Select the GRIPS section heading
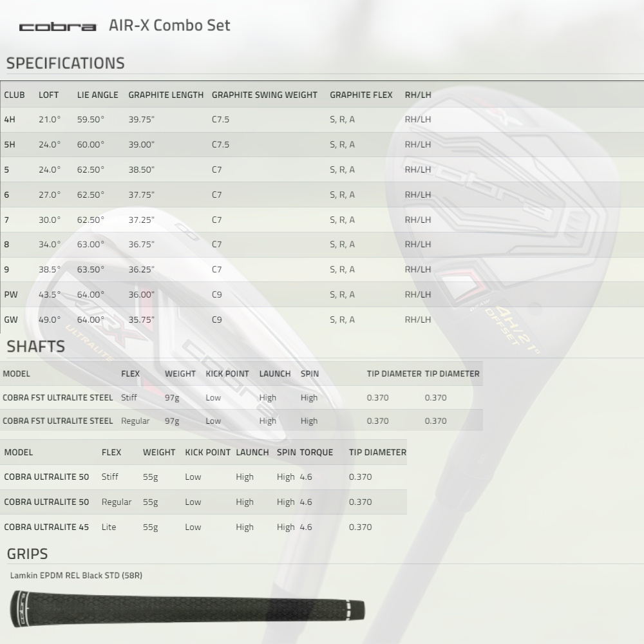 pos(27,554)
